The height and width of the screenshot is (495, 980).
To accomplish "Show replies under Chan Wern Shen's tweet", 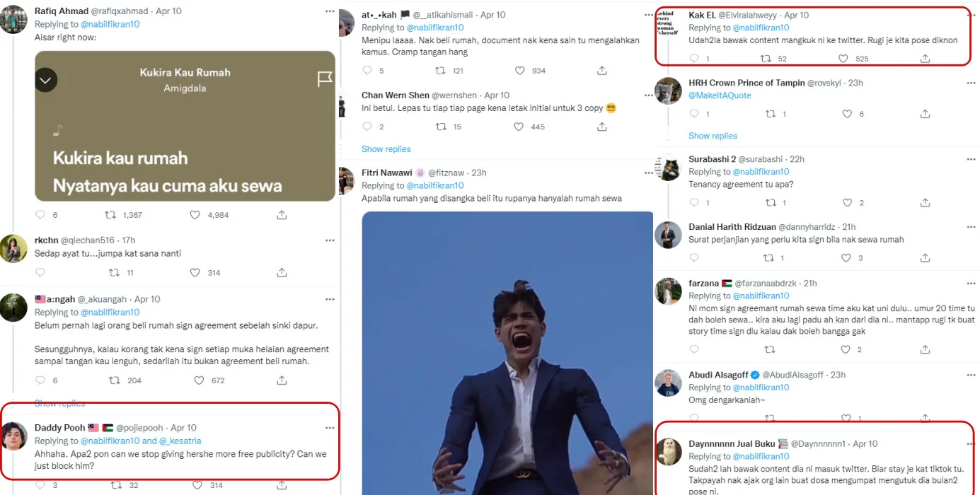I will (x=386, y=149).
